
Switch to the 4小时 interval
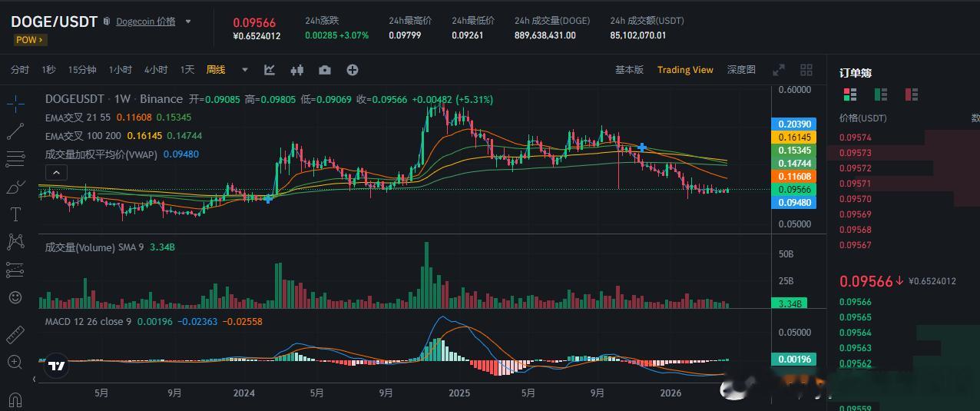156,70
